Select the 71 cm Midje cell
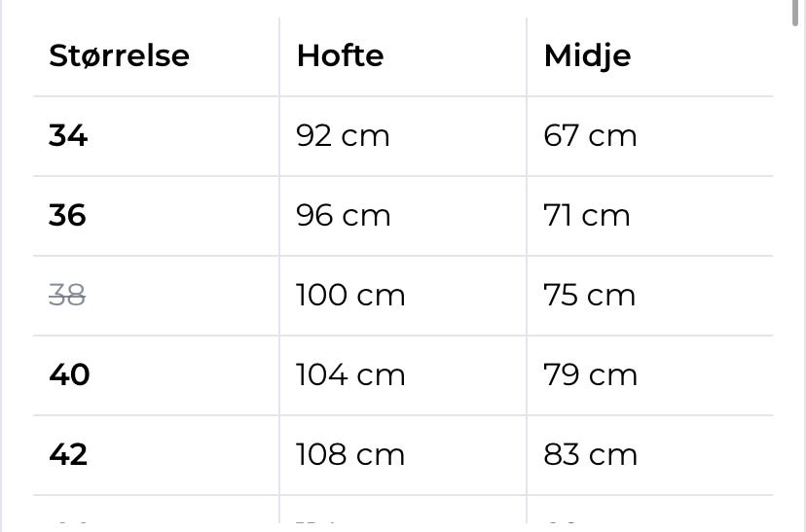The image size is (806, 532). [x=587, y=216]
